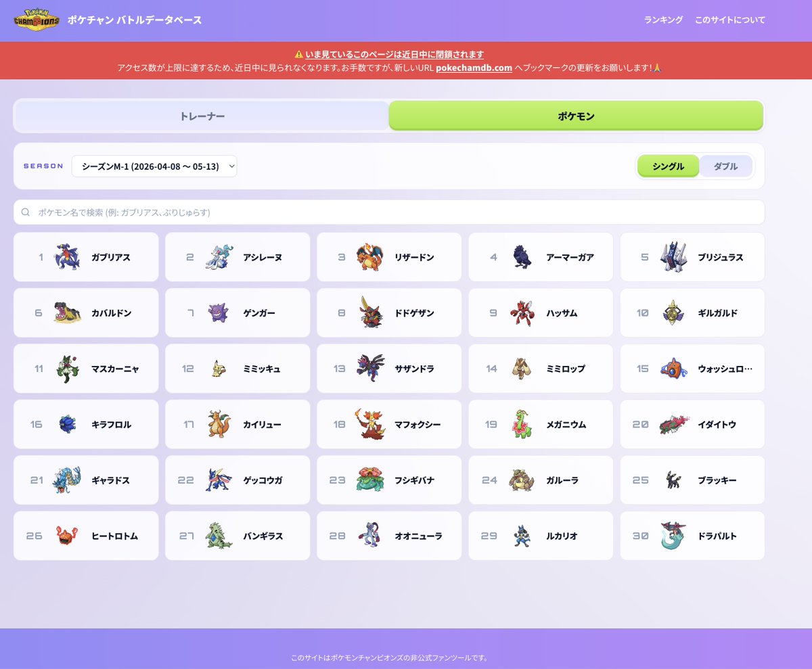812x669 pixels.
Task: Click the アーマーガア sprite icon
Action: [522, 257]
